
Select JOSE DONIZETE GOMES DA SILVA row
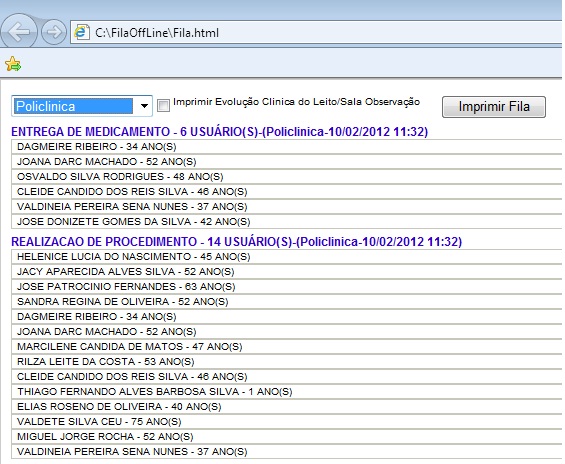287,221
